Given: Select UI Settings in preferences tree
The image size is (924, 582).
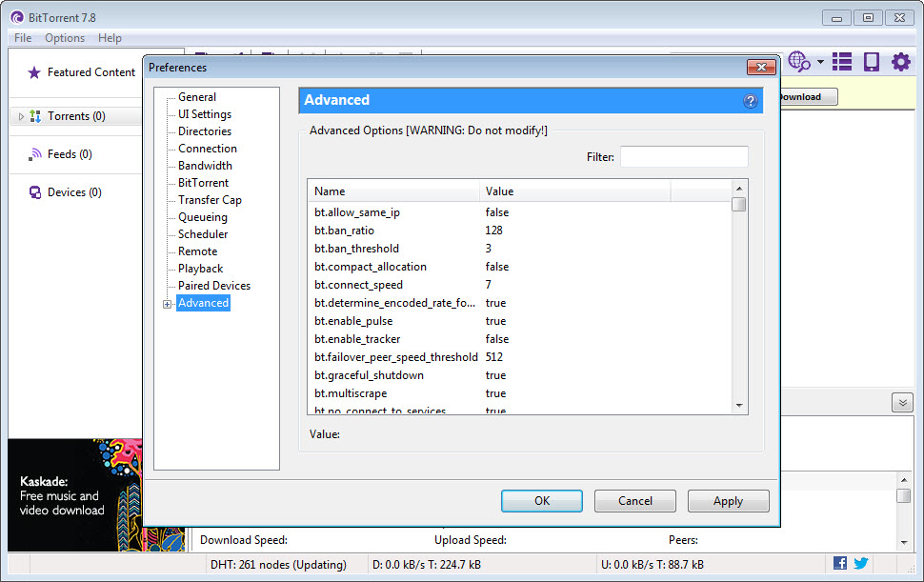Looking at the screenshot, I should [x=205, y=114].
